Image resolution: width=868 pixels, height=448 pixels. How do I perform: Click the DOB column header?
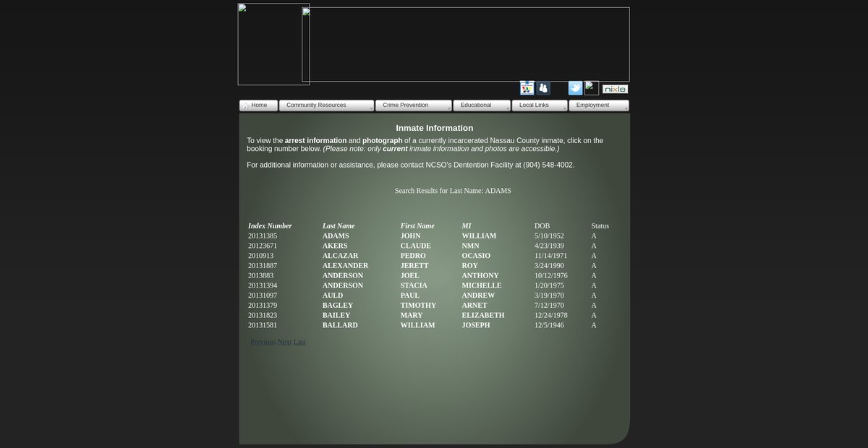click(542, 226)
